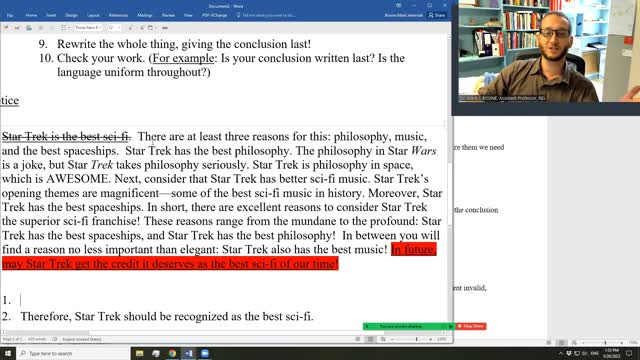The image size is (640, 360).
Task: Open the References ribbon tab
Action: coord(118,15)
